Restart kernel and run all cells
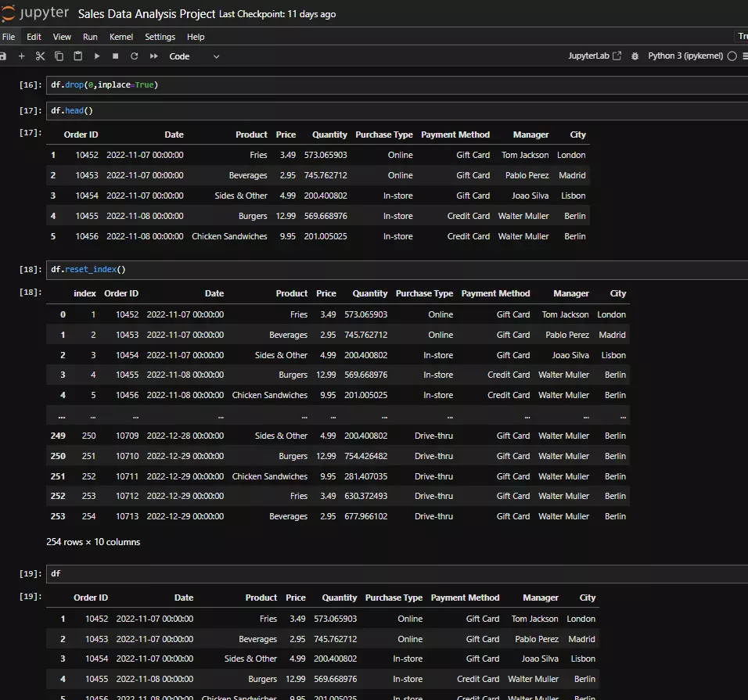The height and width of the screenshot is (700, 748). pyautogui.click(x=153, y=56)
